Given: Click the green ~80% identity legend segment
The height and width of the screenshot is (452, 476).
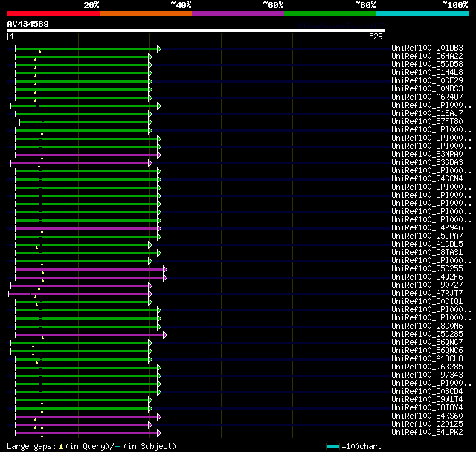Looking at the screenshot, I should click(330, 13).
